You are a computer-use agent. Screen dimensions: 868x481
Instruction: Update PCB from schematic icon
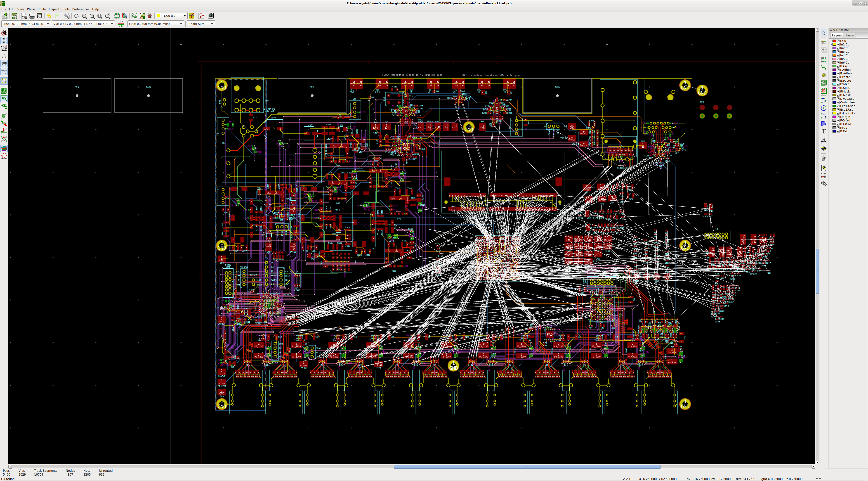pos(142,16)
